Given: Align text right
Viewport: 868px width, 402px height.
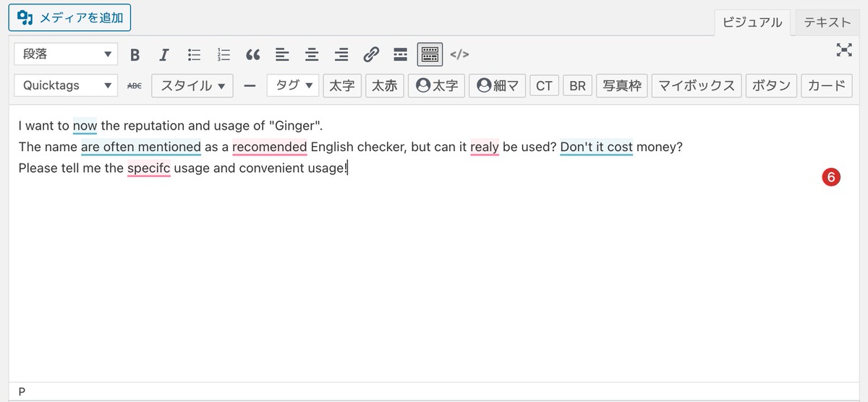Looking at the screenshot, I should [341, 54].
